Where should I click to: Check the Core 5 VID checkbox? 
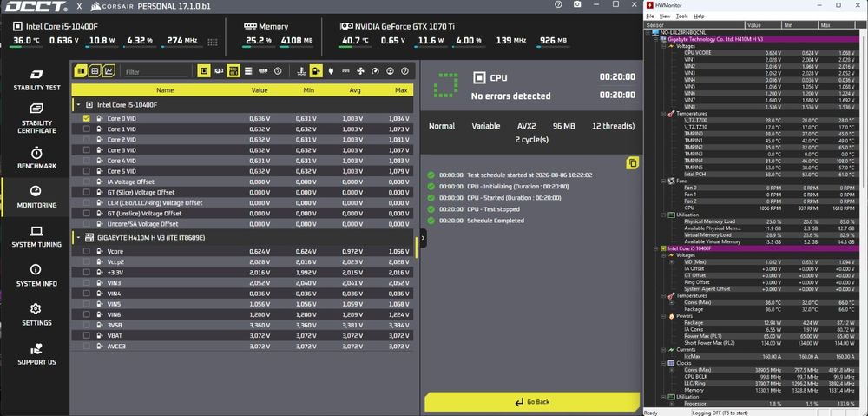pos(86,171)
